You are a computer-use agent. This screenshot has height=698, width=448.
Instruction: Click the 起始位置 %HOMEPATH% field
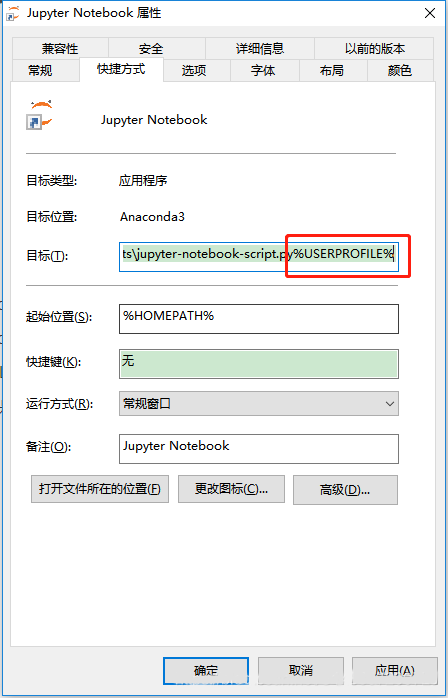pyautogui.click(x=259, y=319)
